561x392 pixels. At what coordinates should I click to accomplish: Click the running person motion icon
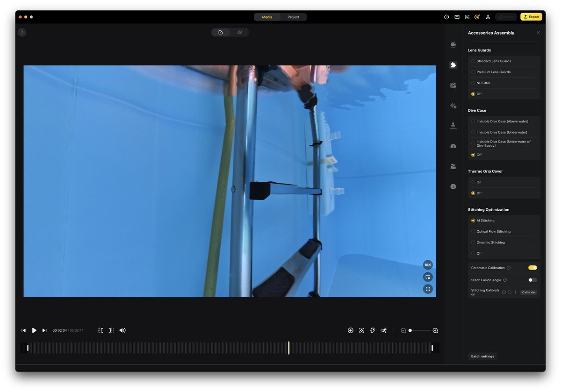click(383, 330)
